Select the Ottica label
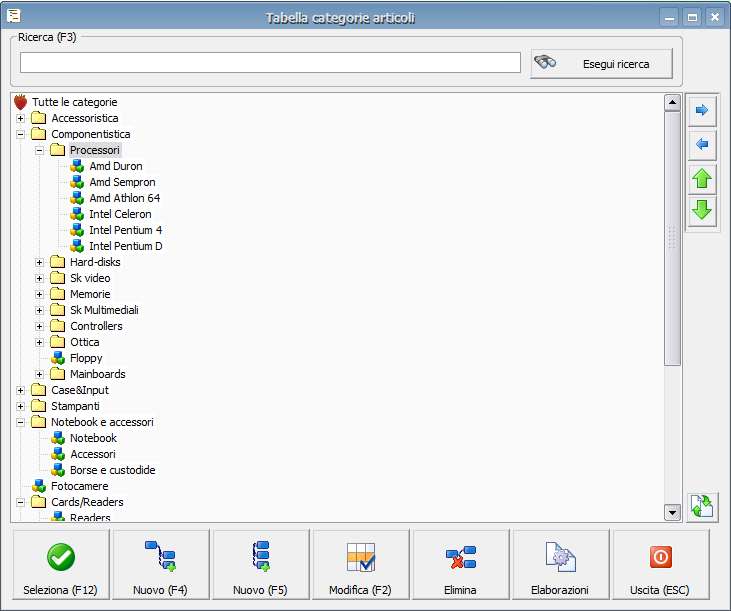Screen dimensions: 731x611 pos(85,342)
